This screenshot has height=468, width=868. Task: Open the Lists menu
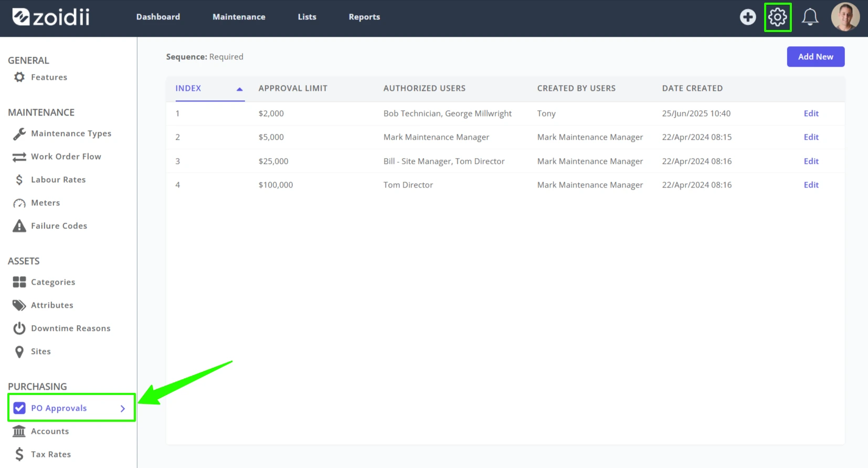click(307, 17)
